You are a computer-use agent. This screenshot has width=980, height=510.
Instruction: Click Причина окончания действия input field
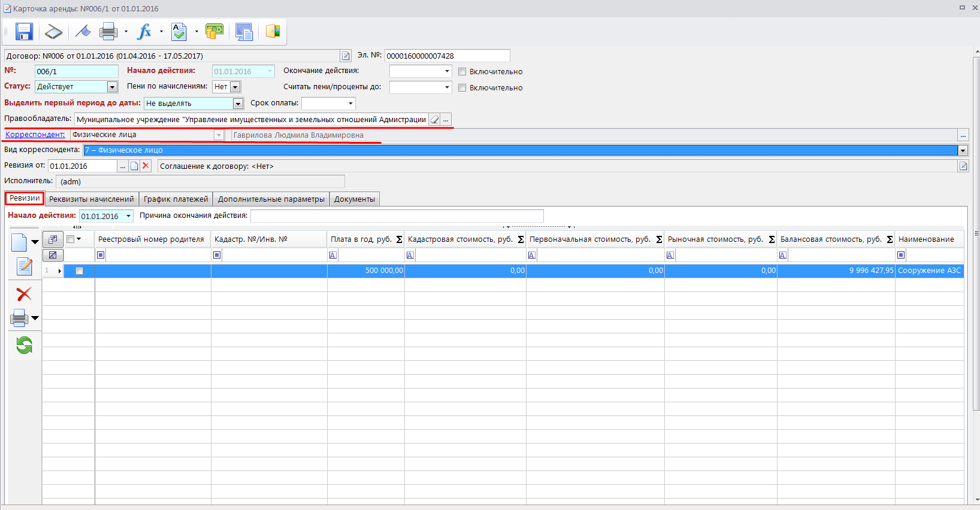tap(397, 215)
